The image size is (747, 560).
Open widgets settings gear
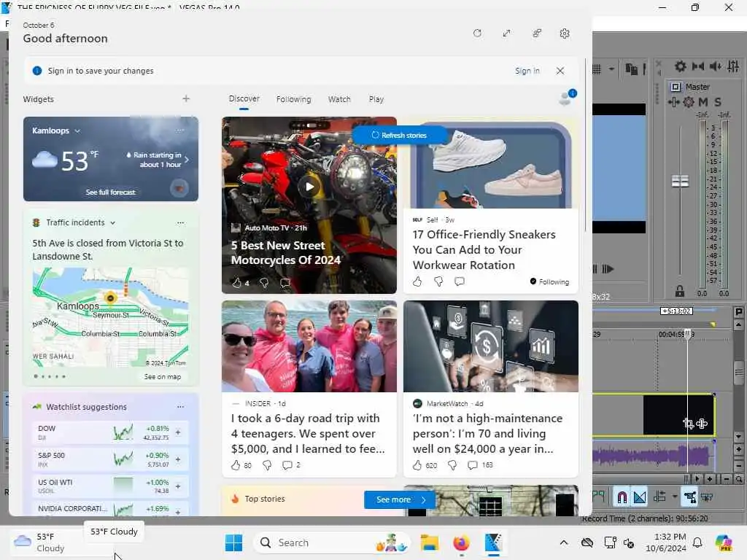[x=565, y=34]
